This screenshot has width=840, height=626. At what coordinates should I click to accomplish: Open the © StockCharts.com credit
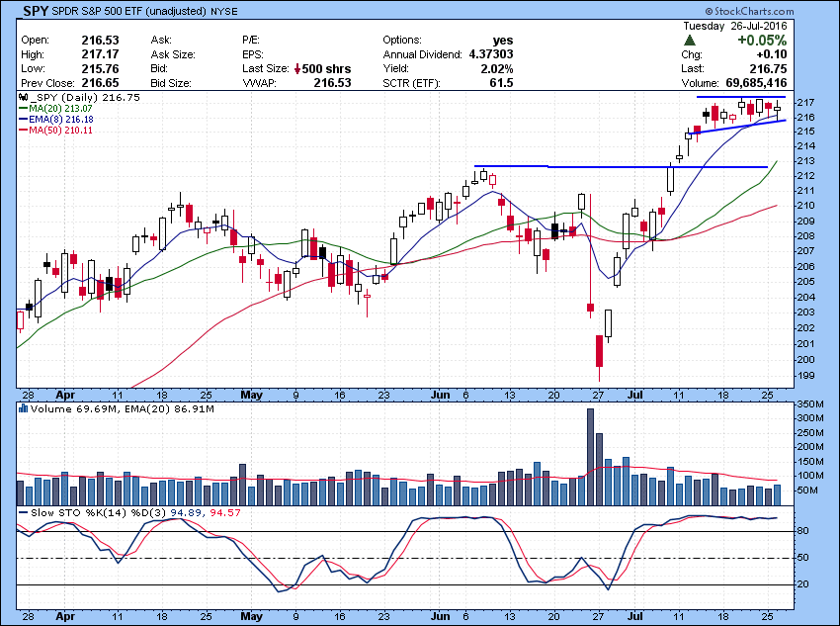[748, 11]
